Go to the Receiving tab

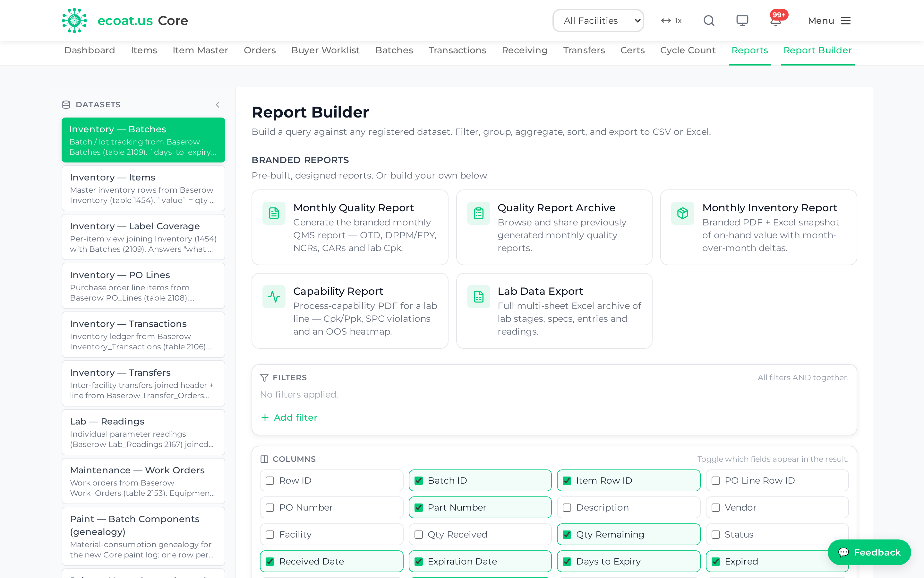[x=525, y=50]
